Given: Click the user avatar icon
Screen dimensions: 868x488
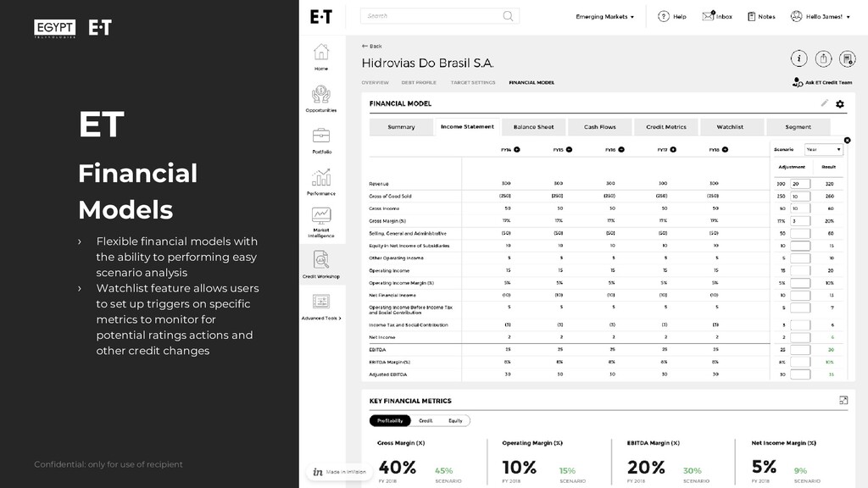Looking at the screenshot, I should click(796, 17).
